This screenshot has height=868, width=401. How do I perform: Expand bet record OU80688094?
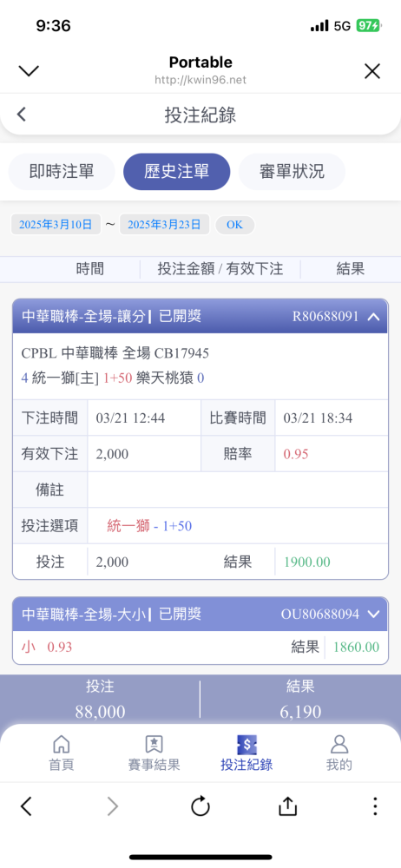pyautogui.click(x=373, y=614)
